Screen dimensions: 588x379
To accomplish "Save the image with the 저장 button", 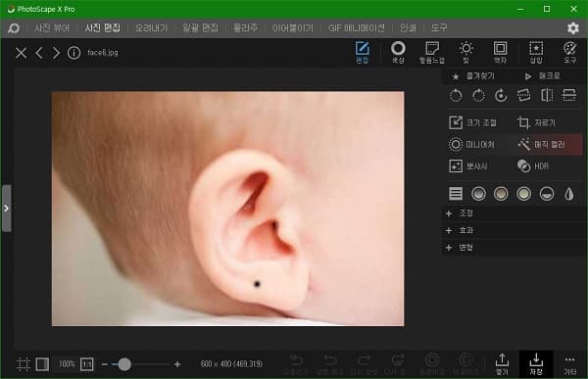I will (536, 364).
